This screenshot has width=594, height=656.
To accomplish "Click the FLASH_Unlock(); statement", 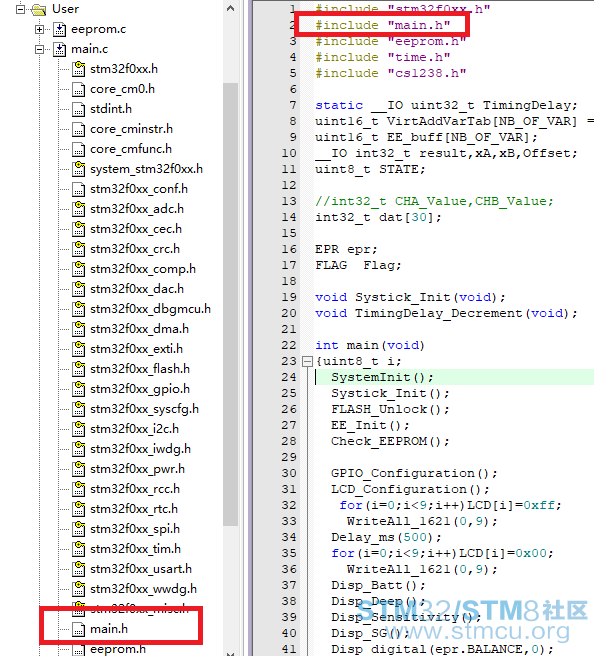I will coord(390,409).
